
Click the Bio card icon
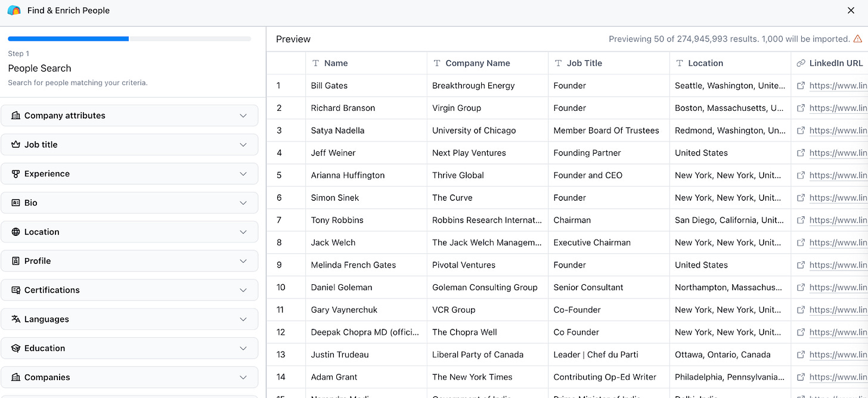[15, 203]
